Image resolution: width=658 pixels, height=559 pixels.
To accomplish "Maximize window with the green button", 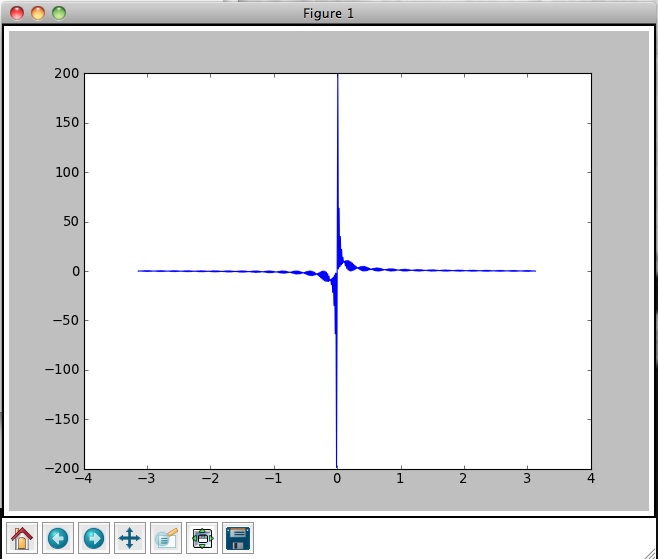I will tap(59, 13).
